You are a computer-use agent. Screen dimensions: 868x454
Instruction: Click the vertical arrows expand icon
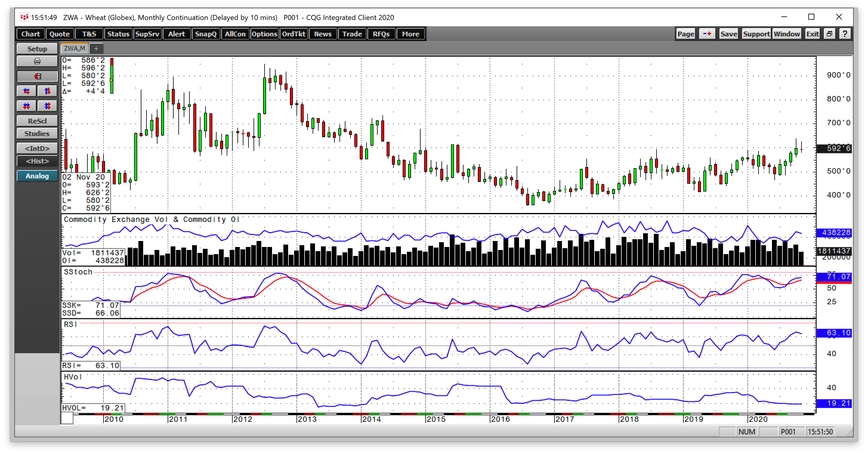click(x=47, y=91)
